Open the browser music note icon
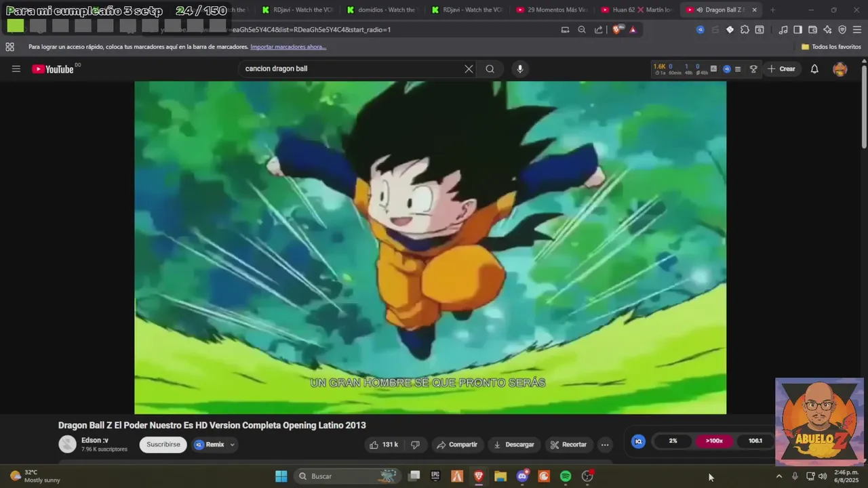The width and height of the screenshot is (868, 488). pos(783,29)
